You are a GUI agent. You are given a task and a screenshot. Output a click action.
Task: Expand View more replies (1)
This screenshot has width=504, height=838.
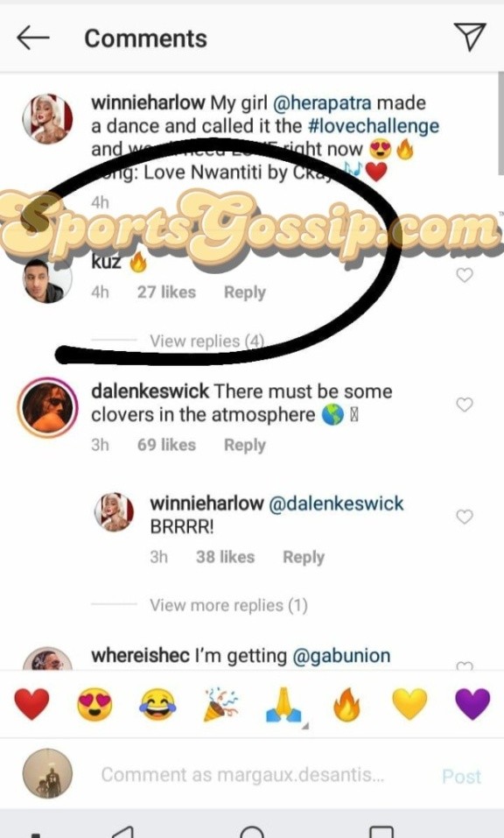pyautogui.click(x=228, y=605)
